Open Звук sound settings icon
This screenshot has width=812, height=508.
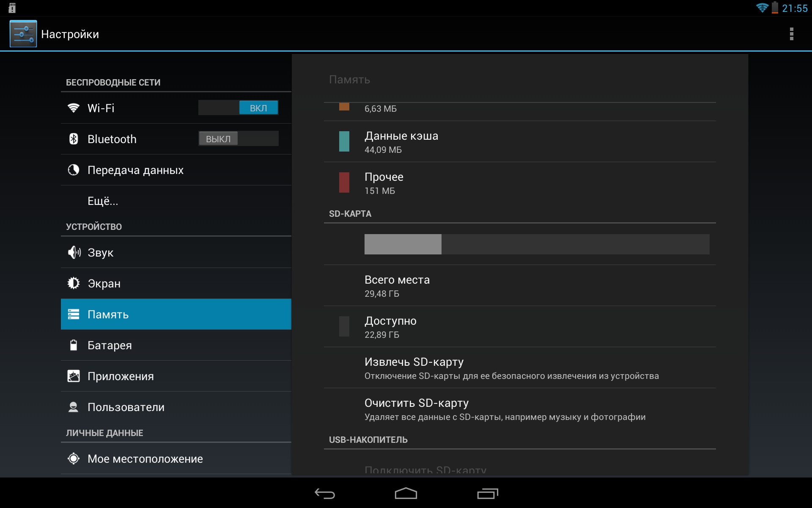[x=74, y=252]
